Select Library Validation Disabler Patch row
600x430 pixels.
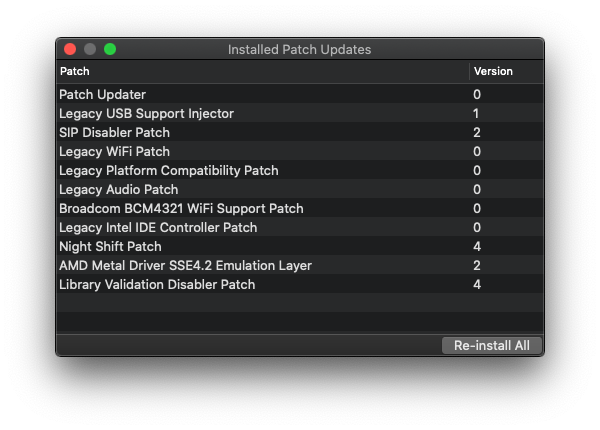coord(300,284)
